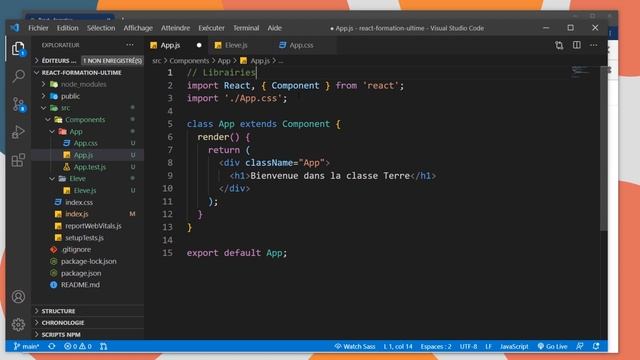
Task: Click the unsaved dot on App.js tab
Action: pyautogui.click(x=199, y=45)
